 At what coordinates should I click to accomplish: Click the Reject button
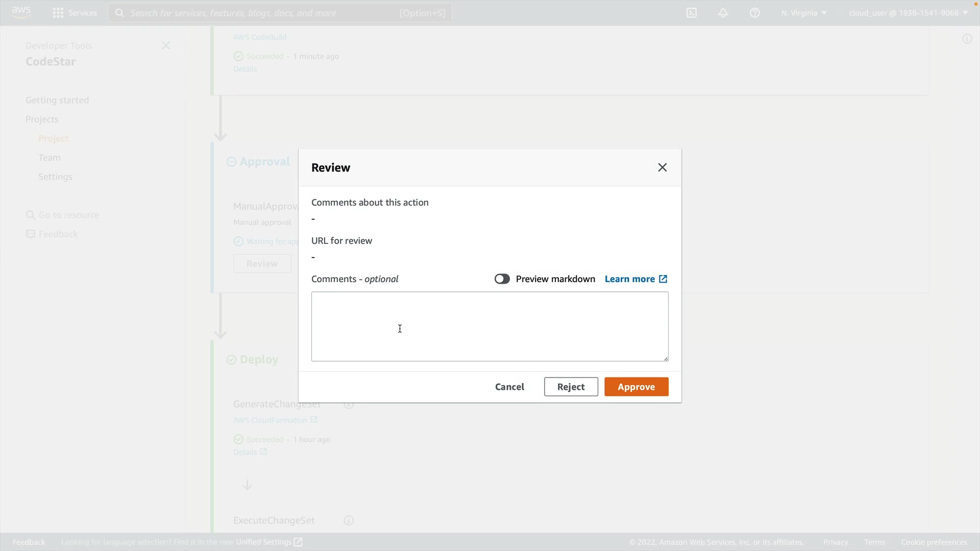point(571,387)
